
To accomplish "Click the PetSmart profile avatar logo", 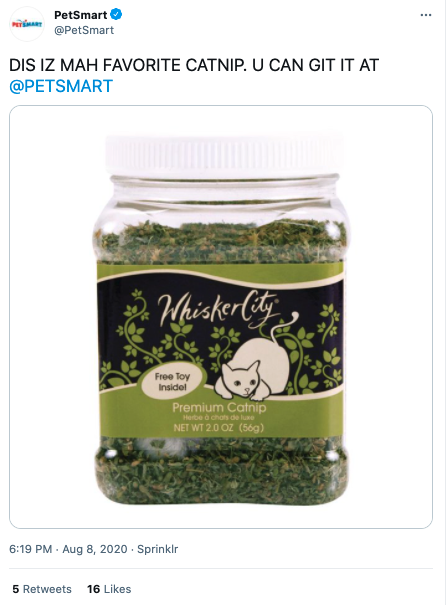I will click(27, 24).
